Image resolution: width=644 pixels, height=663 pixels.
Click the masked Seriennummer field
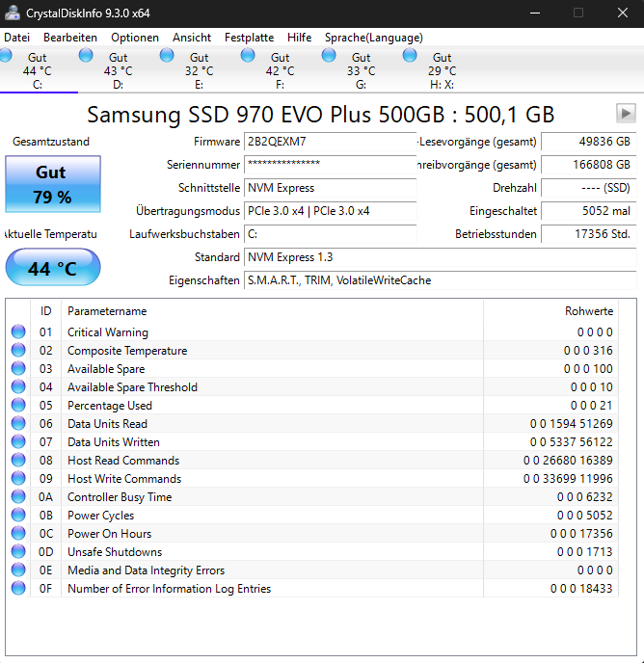pyautogui.click(x=331, y=165)
